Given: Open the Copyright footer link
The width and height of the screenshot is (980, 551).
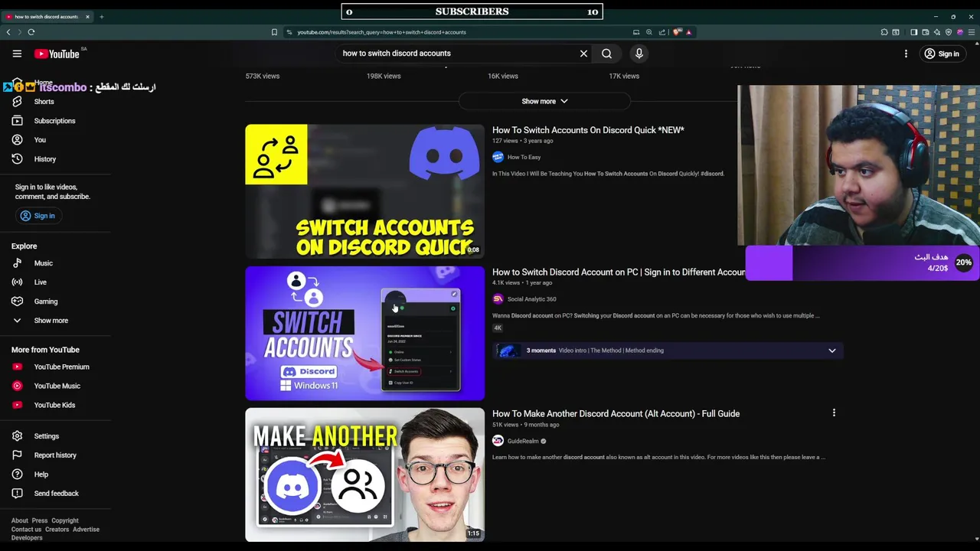Looking at the screenshot, I should [65, 520].
